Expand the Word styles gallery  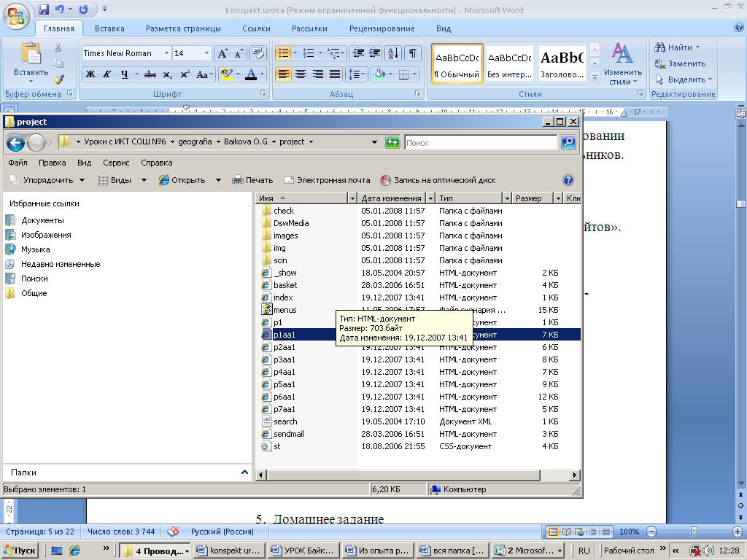click(595, 77)
